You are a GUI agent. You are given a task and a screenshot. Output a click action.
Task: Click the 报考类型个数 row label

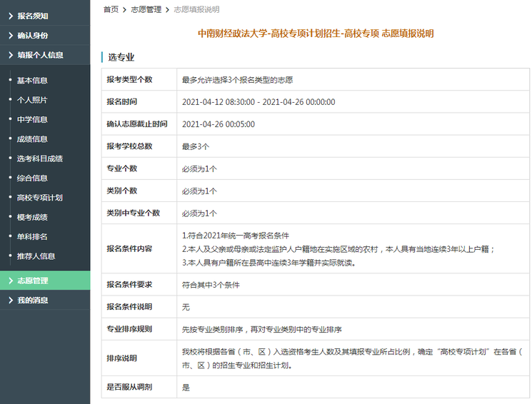tap(129, 79)
